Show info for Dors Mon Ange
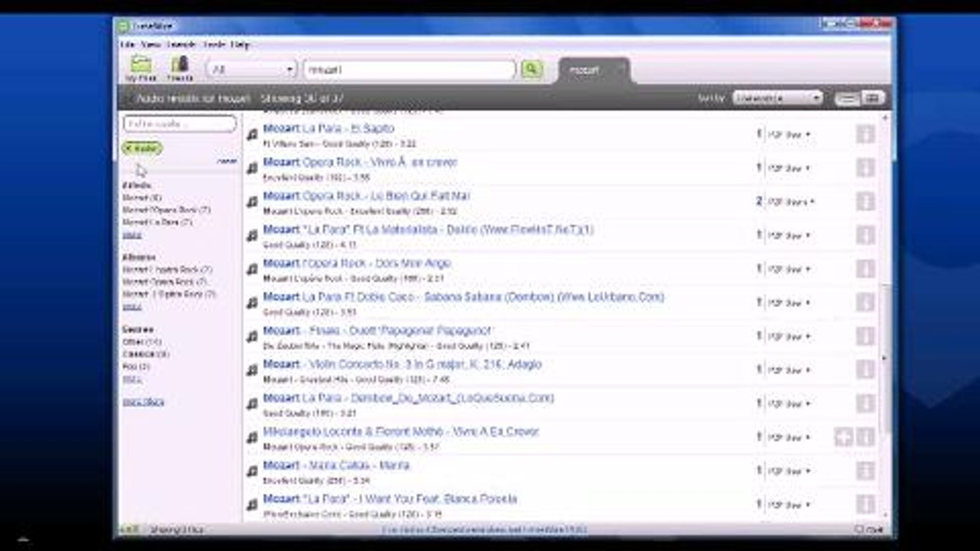The height and width of the screenshot is (551, 980). (865, 269)
